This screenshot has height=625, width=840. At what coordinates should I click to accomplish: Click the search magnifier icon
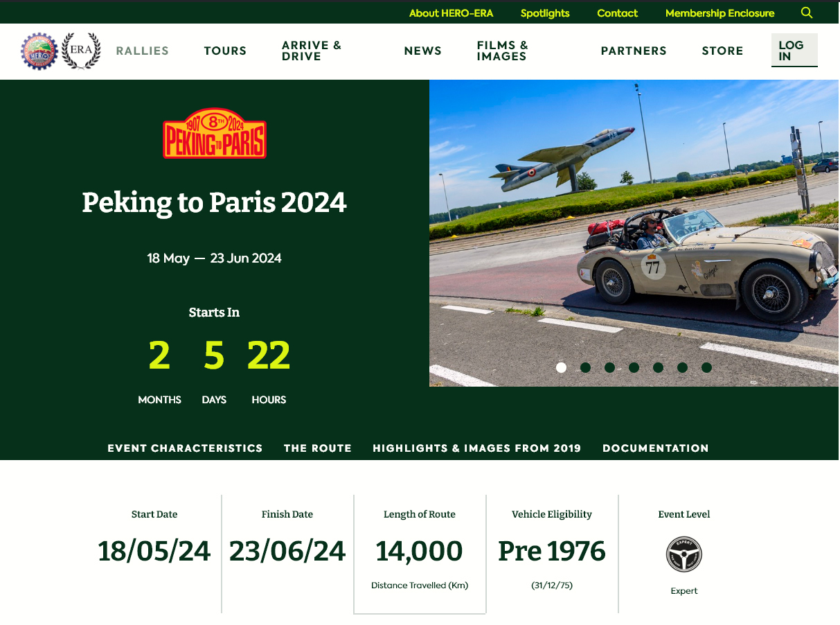tap(807, 12)
